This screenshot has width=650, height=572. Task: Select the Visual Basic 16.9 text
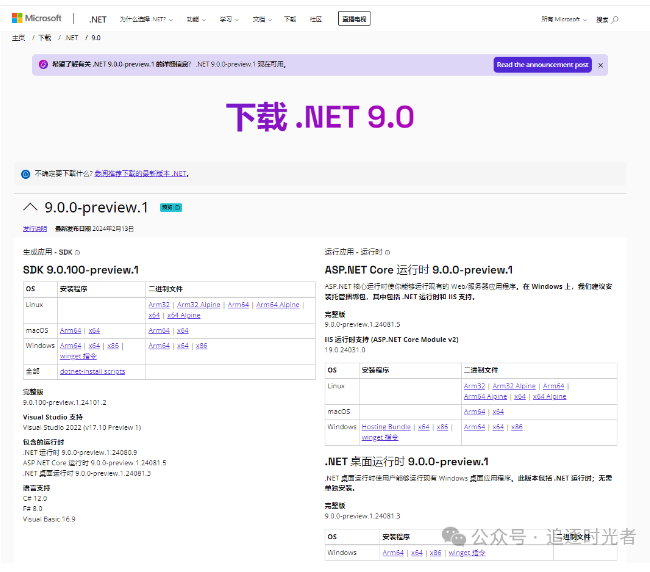tap(49, 519)
